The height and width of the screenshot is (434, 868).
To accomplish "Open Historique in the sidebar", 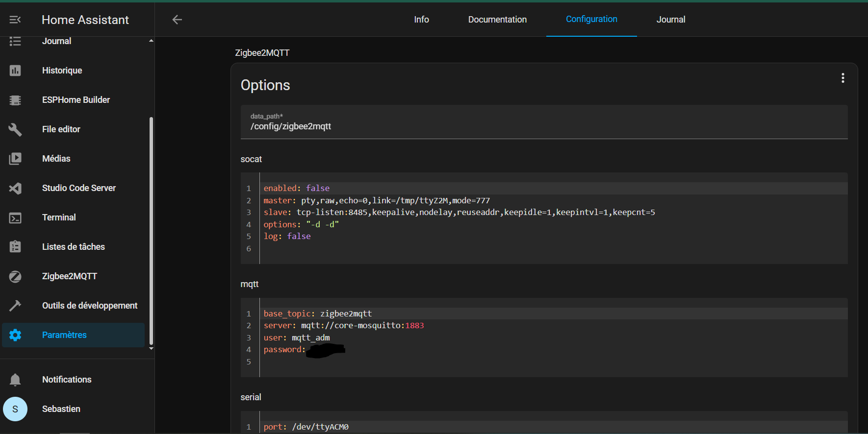I will coord(74,71).
